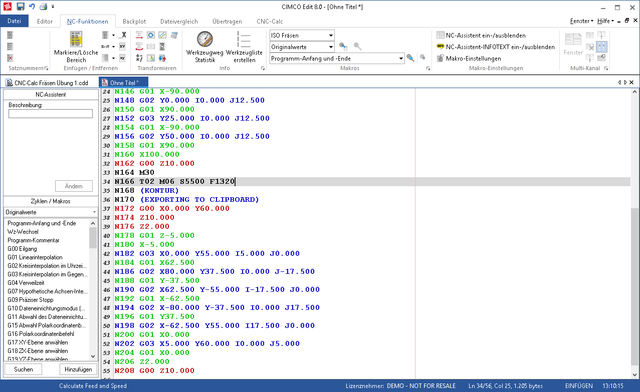Open the CNC-Calc Fräsen Übung 1.cdd document tab
The image size is (640, 392).
[x=48, y=82]
